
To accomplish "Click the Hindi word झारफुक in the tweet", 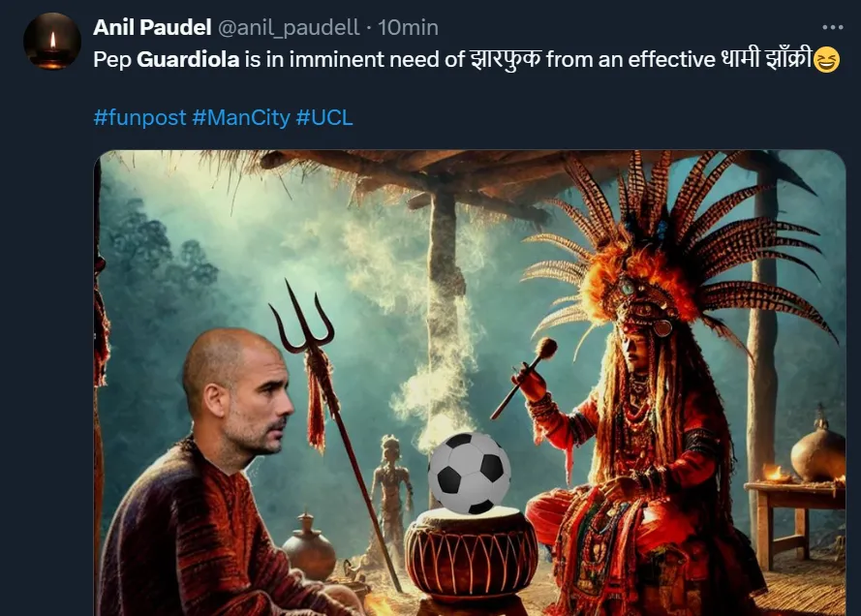I will coord(506,58).
